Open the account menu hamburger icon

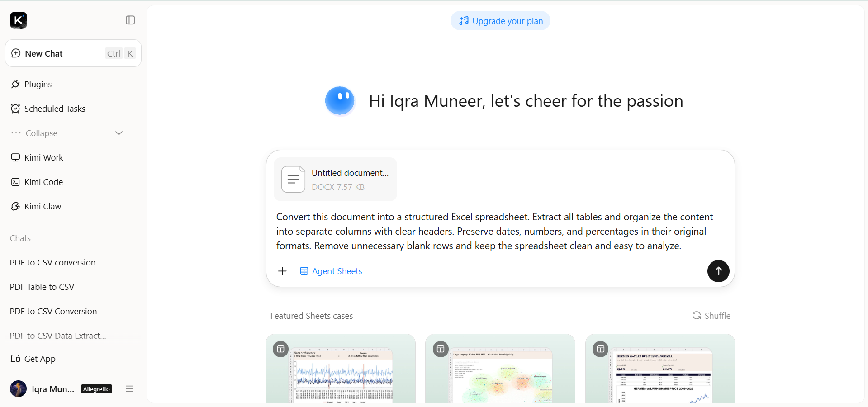point(129,388)
